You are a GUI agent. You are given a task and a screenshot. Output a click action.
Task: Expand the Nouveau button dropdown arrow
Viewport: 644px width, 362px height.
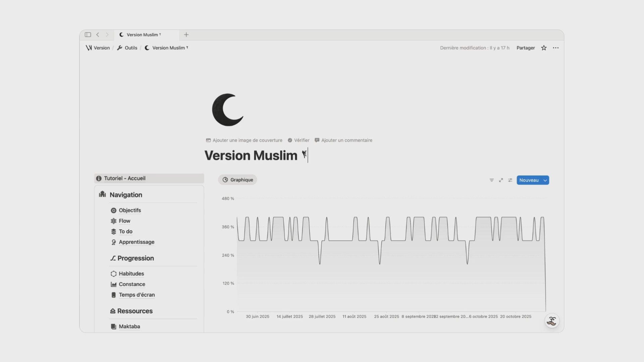[545, 180]
